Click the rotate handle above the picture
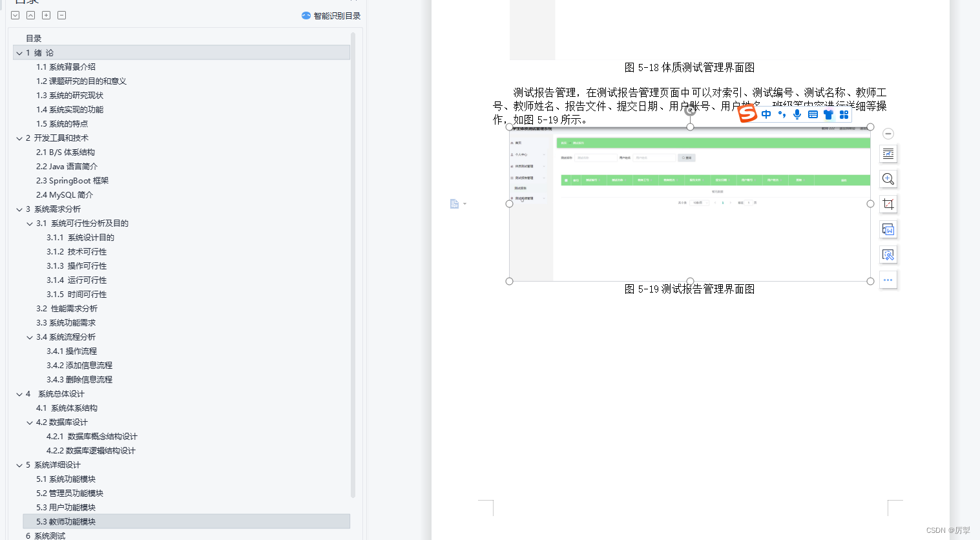The height and width of the screenshot is (540, 980). [690, 110]
